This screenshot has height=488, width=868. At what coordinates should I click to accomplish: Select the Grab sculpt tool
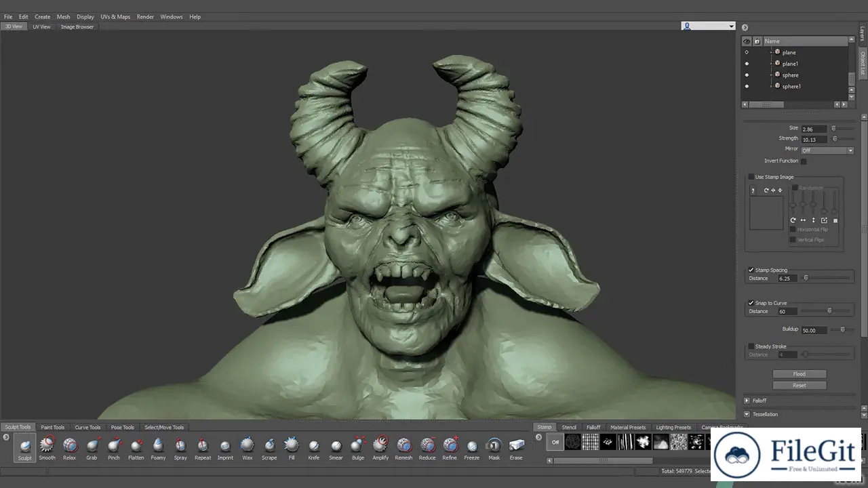point(92,449)
